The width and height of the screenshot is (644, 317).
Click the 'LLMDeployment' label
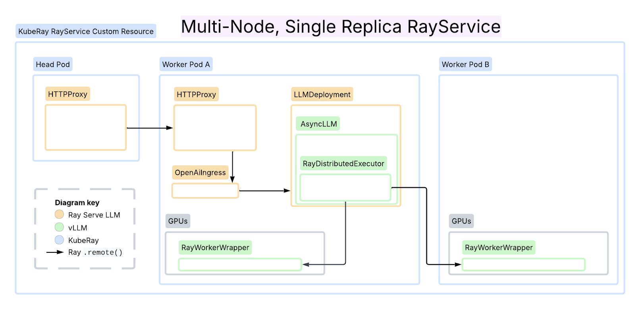pyautogui.click(x=322, y=94)
